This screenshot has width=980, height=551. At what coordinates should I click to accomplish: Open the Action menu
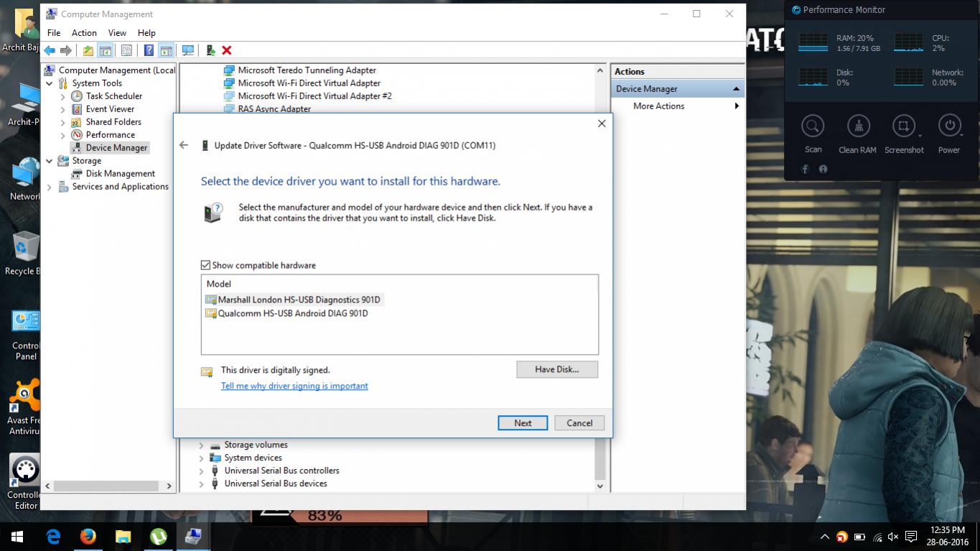[x=84, y=33]
